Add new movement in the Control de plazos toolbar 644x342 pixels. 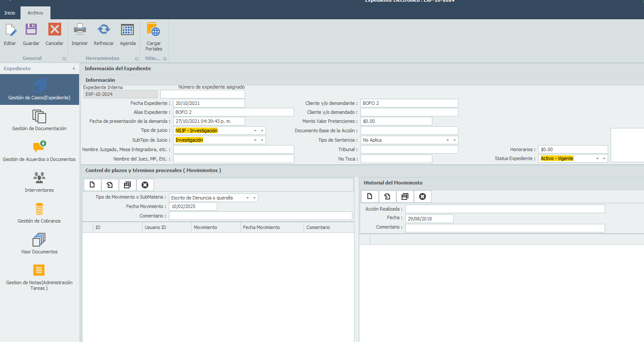click(x=92, y=185)
